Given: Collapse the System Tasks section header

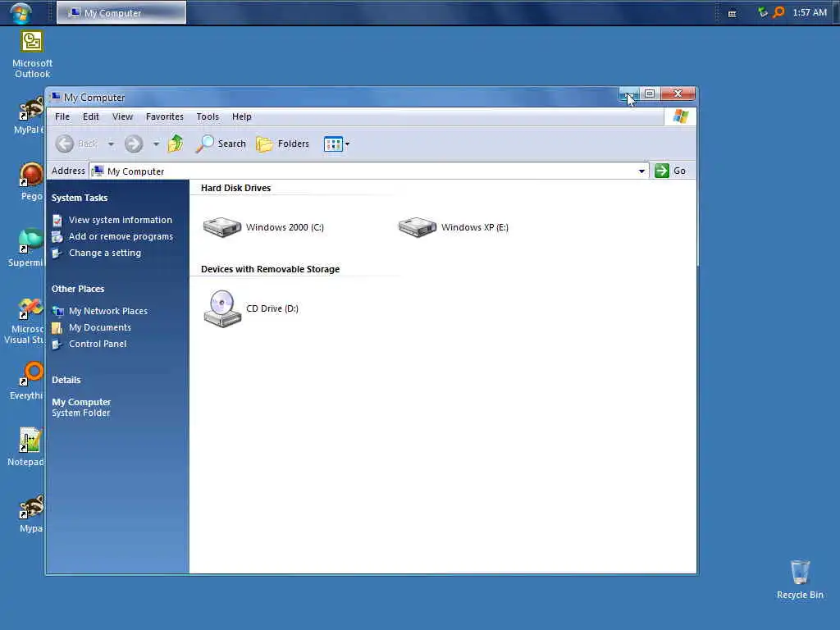Looking at the screenshot, I should [x=80, y=198].
